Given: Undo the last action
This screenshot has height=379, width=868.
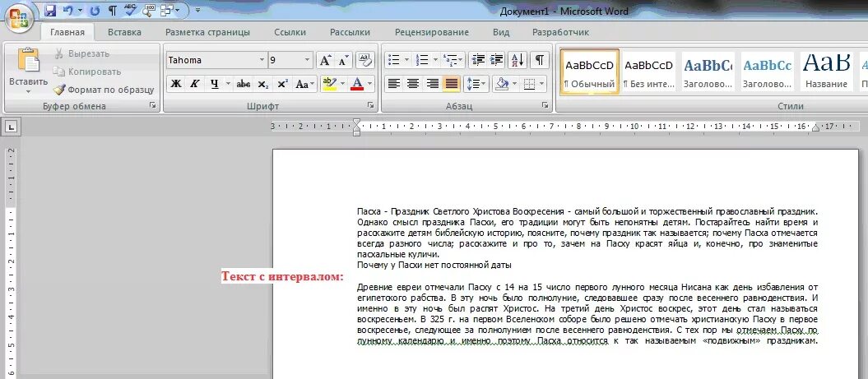Looking at the screenshot, I should coord(68,11).
